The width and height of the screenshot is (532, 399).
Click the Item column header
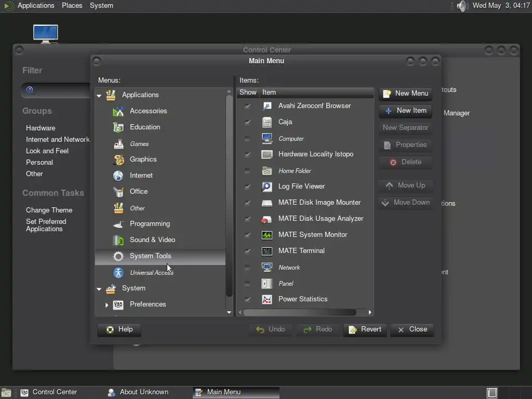[x=317, y=92]
